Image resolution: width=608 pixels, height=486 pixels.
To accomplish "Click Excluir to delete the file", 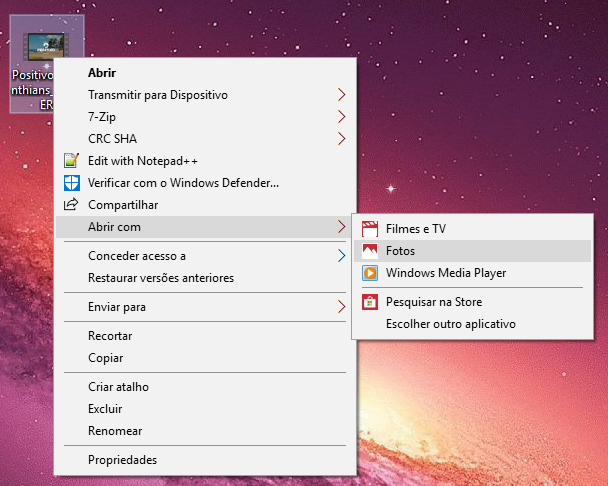I will coord(105,409).
